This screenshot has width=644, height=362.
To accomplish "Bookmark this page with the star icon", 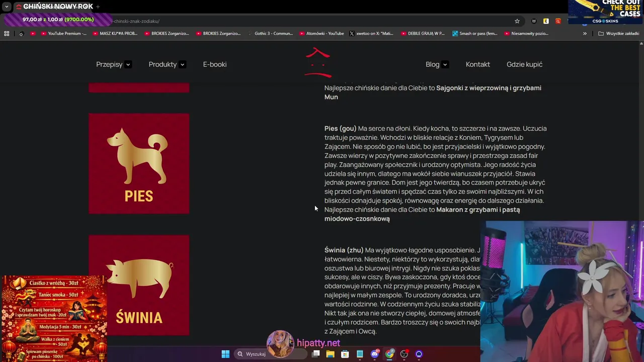I will pos(517,21).
